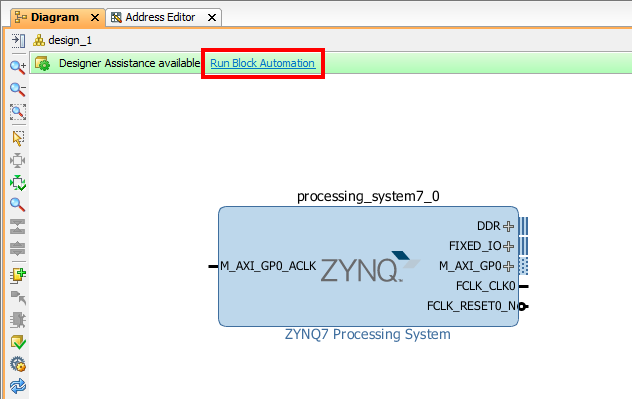Click the Validate Design checkmark icon
Viewport: 632px width, 399px height.
pyautogui.click(x=18, y=342)
